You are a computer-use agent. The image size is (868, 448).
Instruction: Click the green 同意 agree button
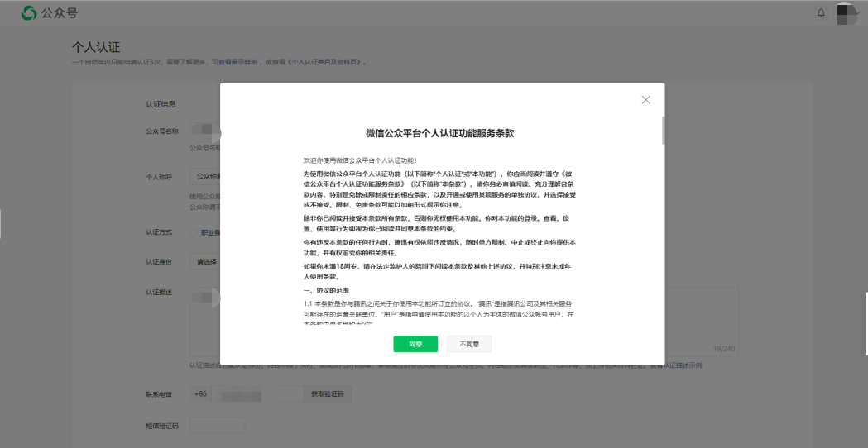(x=415, y=344)
